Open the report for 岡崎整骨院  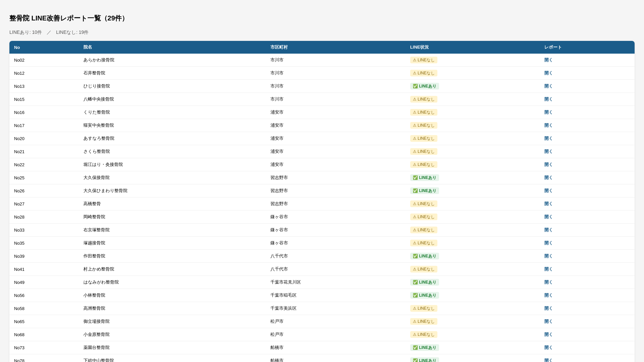pyautogui.click(x=548, y=217)
